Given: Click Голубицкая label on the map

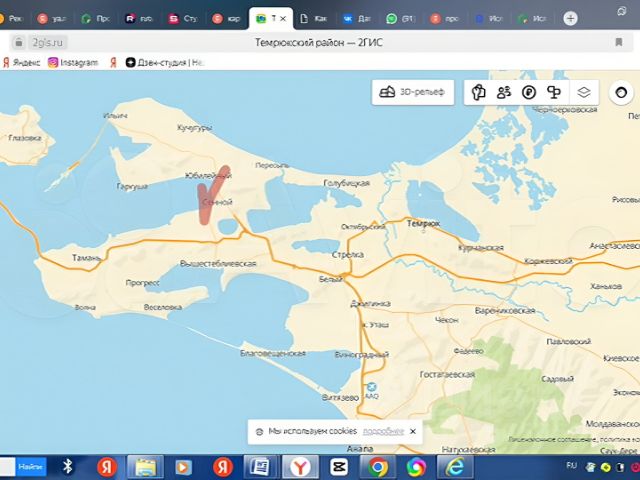Looking at the screenshot, I should pos(347,183).
